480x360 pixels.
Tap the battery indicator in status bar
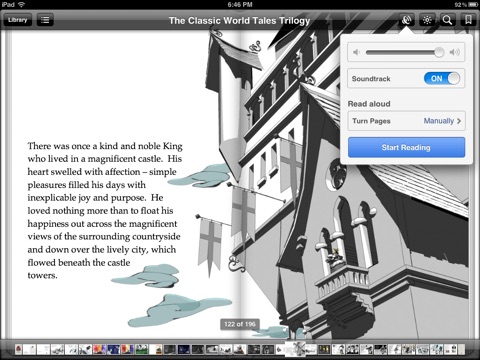coord(473,5)
